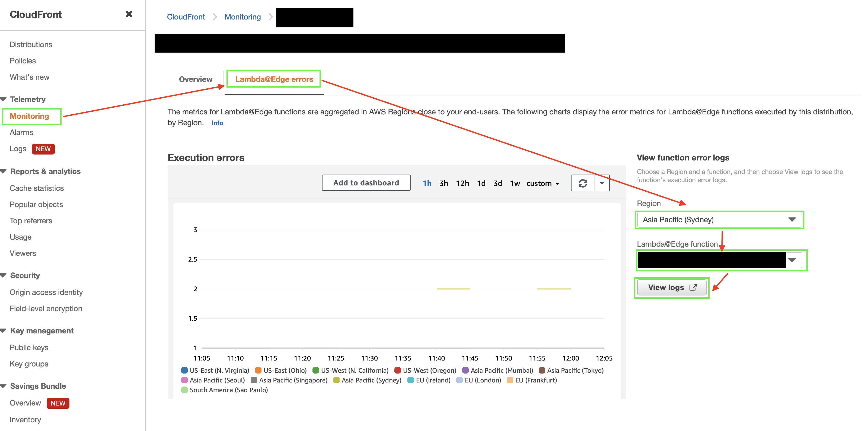Open Monitoring breadcrumb link
This screenshot has width=868, height=431.
tap(242, 17)
